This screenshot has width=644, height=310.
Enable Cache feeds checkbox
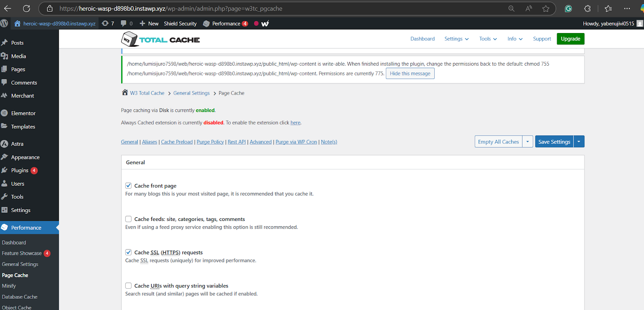click(128, 219)
